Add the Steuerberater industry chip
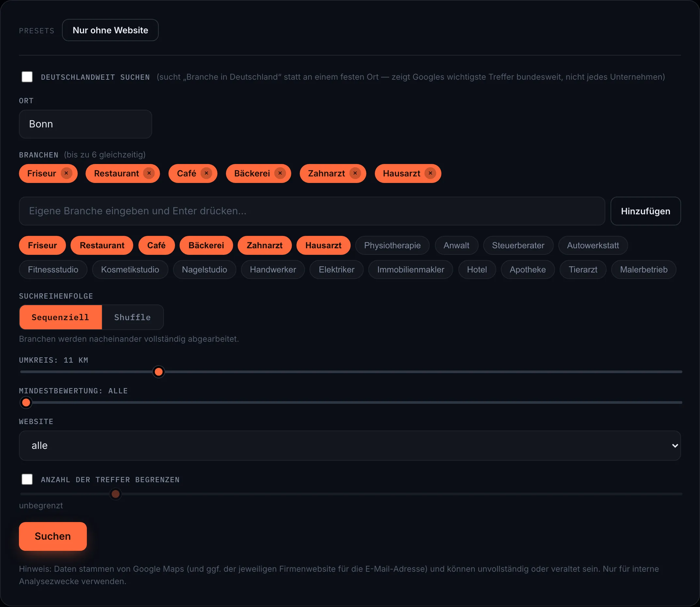Viewport: 700px width, 607px height. (x=518, y=245)
